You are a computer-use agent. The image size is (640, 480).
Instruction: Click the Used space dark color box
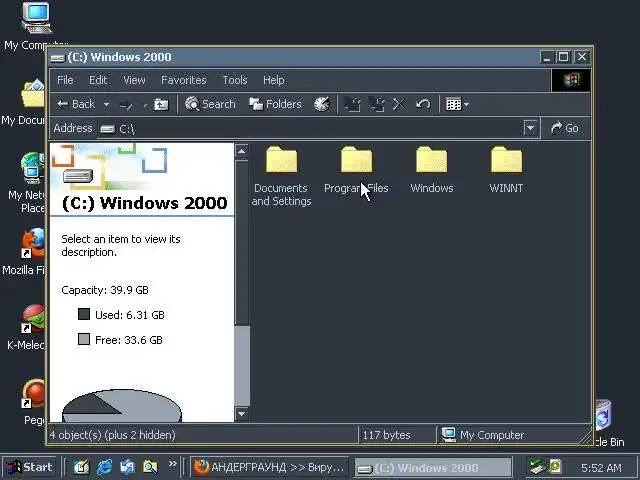84,314
